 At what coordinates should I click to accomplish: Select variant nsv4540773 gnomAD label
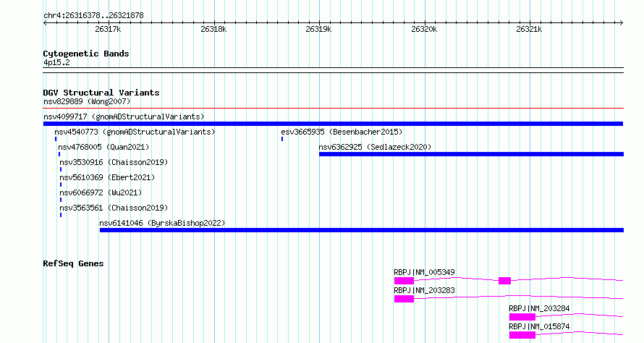(x=135, y=132)
